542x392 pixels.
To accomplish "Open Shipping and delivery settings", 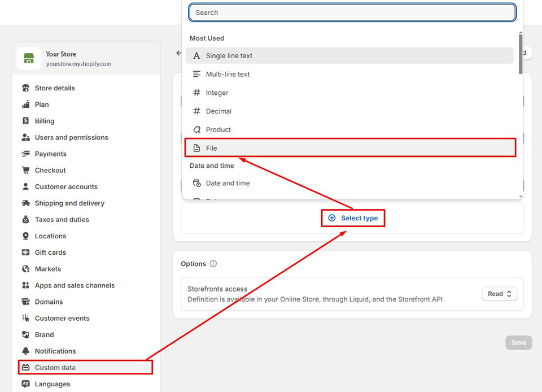I will coord(69,203).
